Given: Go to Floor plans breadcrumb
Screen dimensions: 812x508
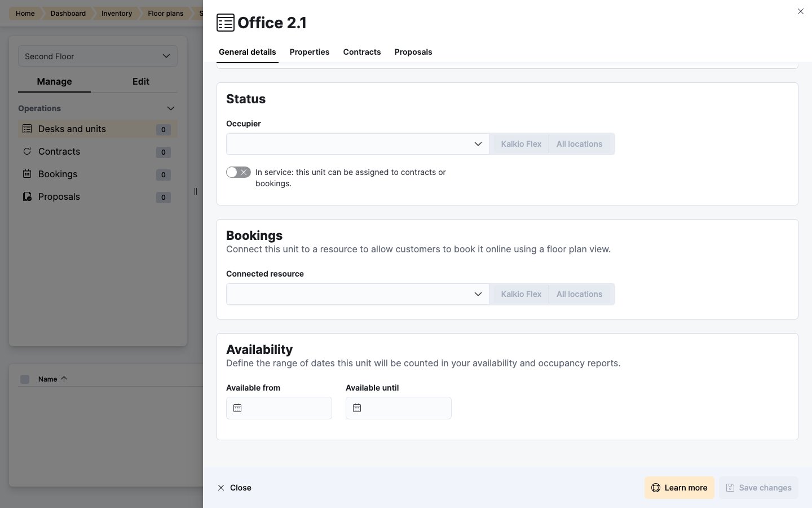Looking at the screenshot, I should [x=166, y=14].
